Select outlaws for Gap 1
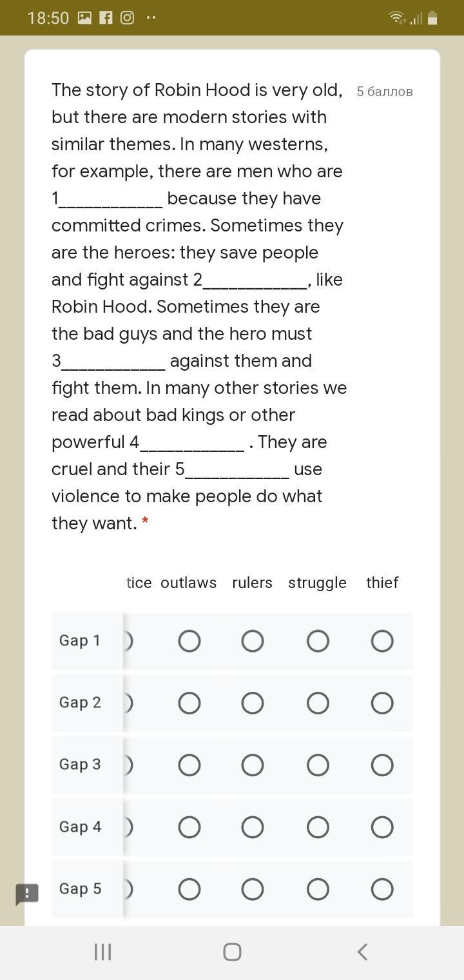The width and height of the screenshot is (464, 980). pos(189,641)
